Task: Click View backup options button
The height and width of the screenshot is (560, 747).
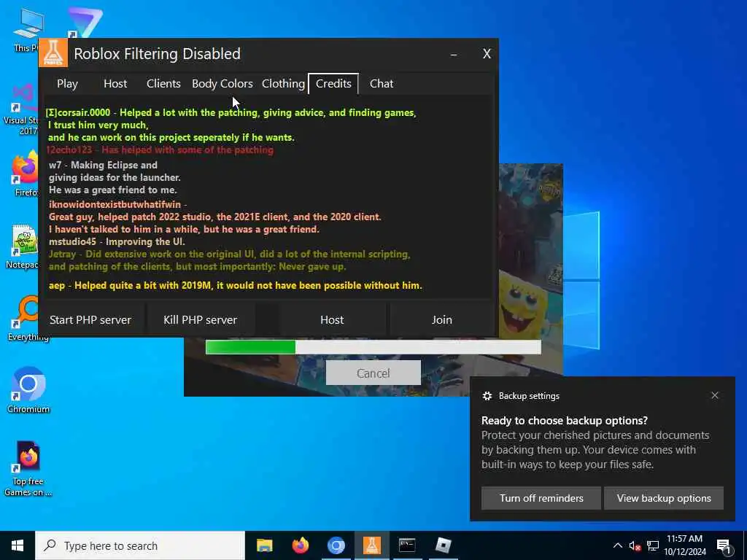Action: click(x=664, y=498)
